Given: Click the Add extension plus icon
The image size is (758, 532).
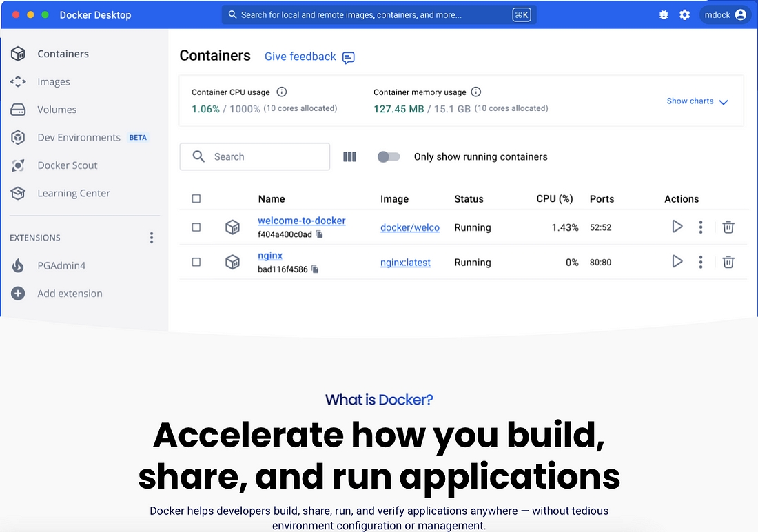Looking at the screenshot, I should click(18, 294).
